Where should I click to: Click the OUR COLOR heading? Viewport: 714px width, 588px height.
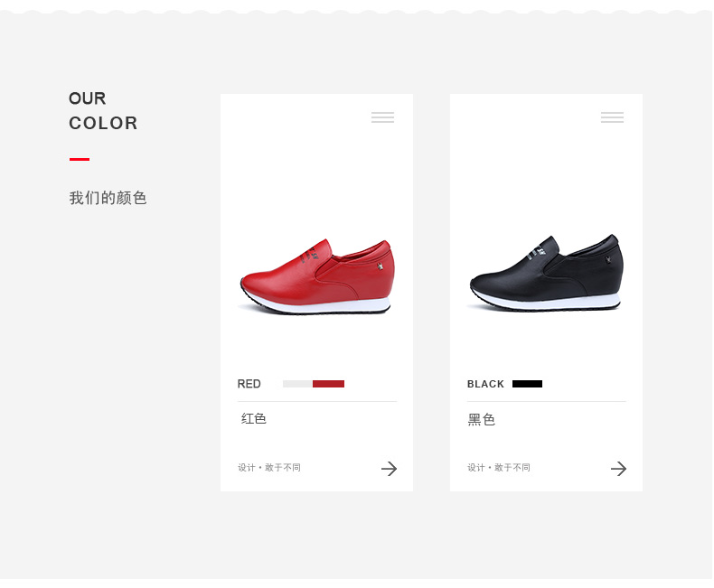point(103,110)
